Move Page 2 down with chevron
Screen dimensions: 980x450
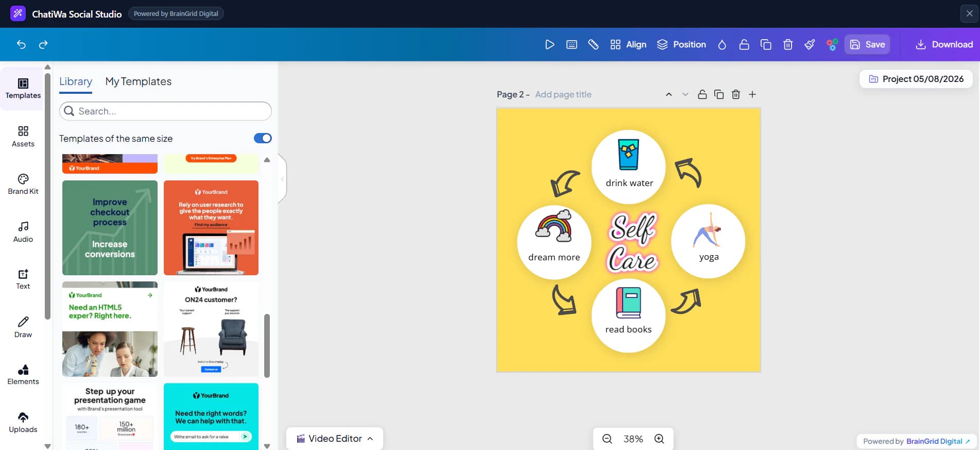coord(685,94)
